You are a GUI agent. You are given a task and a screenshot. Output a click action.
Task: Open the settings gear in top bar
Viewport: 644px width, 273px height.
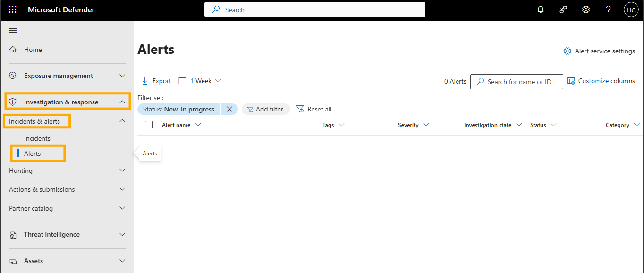[x=586, y=9]
